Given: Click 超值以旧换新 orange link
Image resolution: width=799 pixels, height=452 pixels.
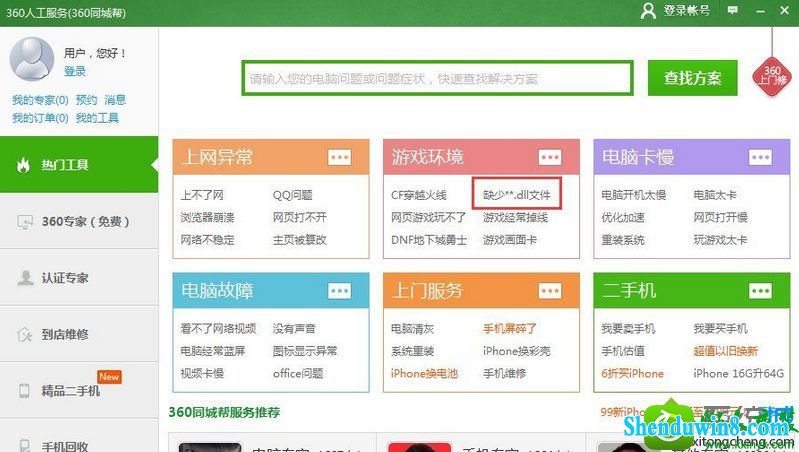Looking at the screenshot, I should pyautogui.click(x=726, y=351).
